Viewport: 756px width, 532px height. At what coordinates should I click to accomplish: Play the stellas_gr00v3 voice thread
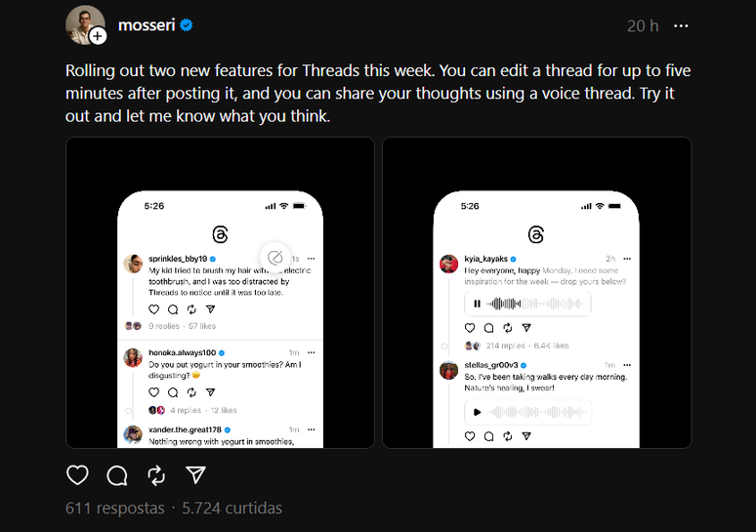click(x=475, y=411)
